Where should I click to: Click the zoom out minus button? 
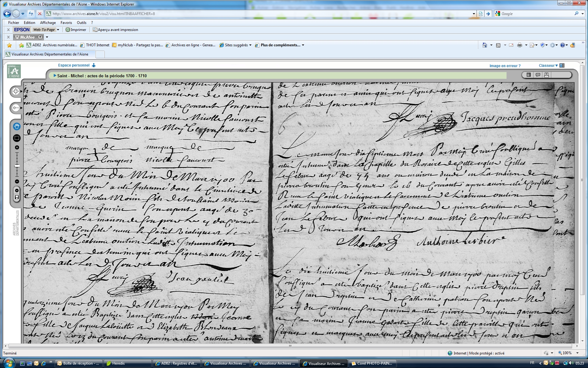point(17,182)
